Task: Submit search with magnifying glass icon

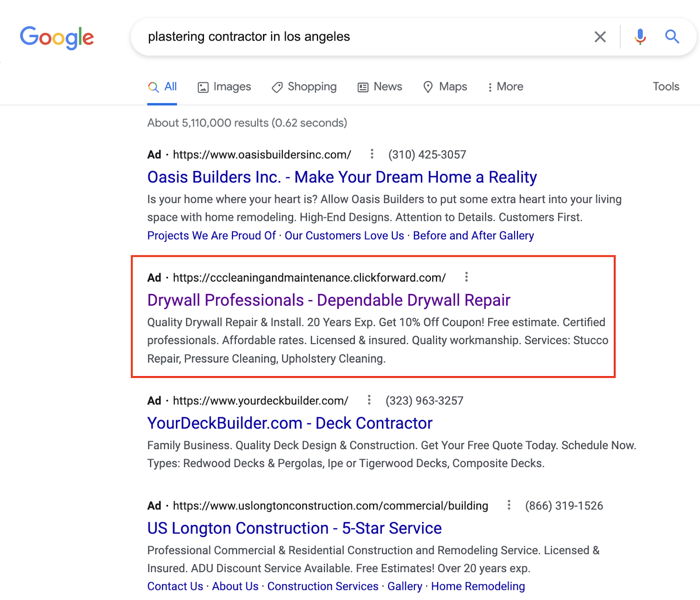Action: point(672,37)
